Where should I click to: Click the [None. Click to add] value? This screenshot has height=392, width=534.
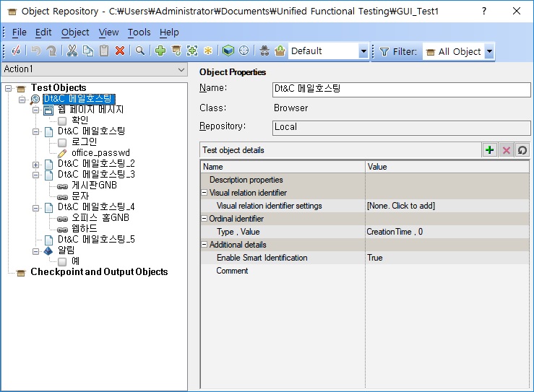(x=401, y=206)
